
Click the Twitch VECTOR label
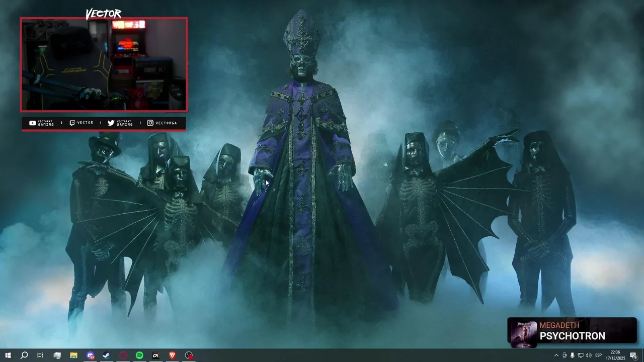point(82,123)
